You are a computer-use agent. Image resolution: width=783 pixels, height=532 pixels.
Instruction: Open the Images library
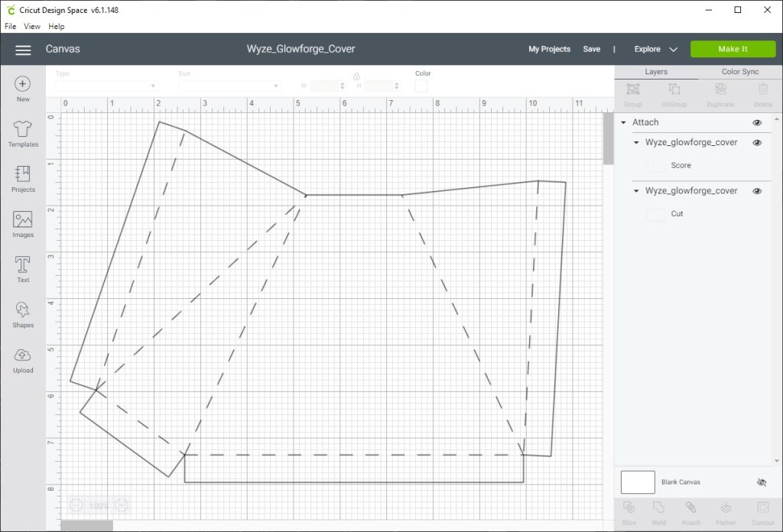(23, 220)
